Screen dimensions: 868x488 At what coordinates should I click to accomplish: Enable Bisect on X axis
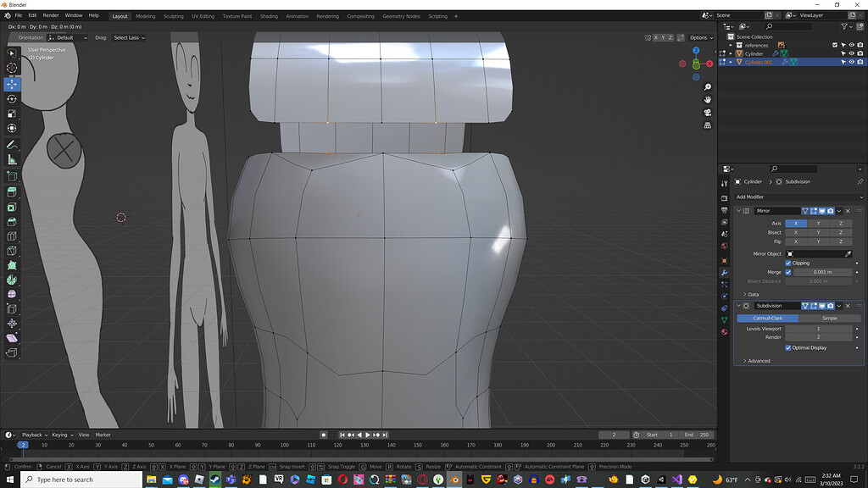[796, 232]
